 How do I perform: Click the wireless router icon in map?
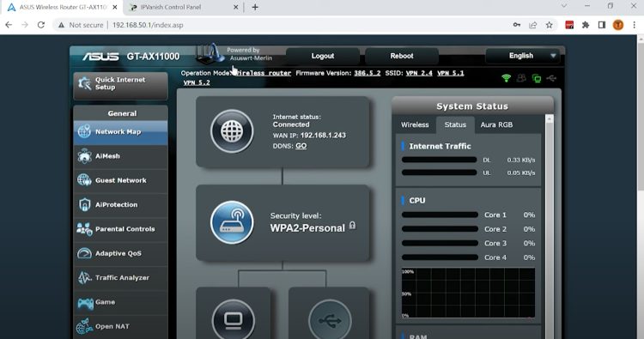tap(232, 222)
